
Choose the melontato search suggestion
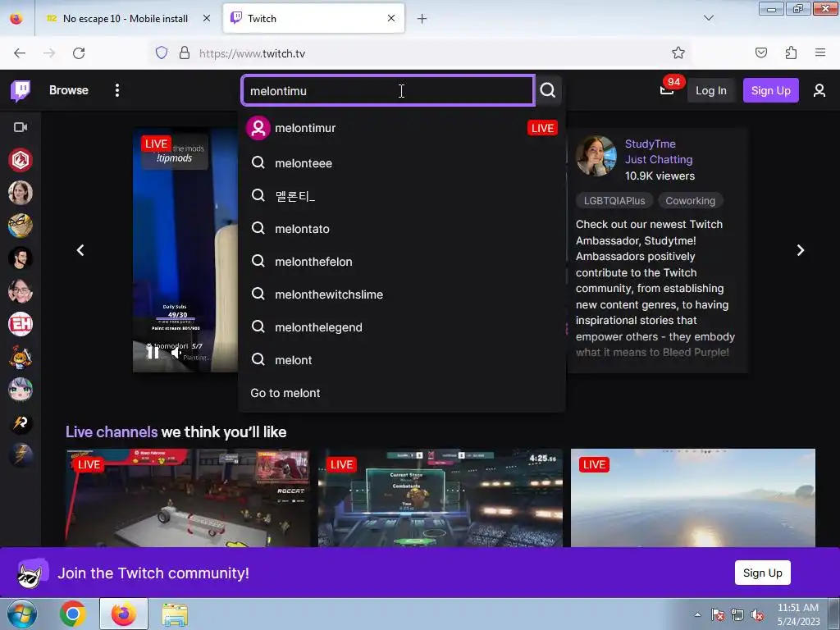(x=402, y=229)
